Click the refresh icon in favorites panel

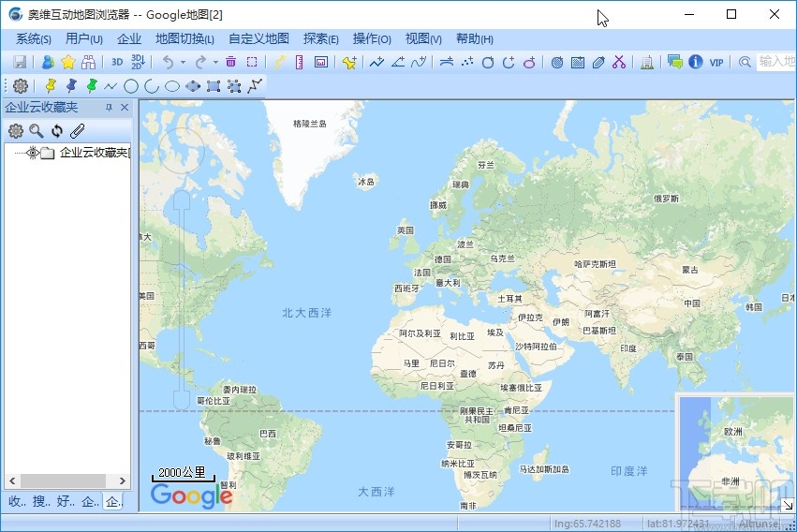point(57,131)
